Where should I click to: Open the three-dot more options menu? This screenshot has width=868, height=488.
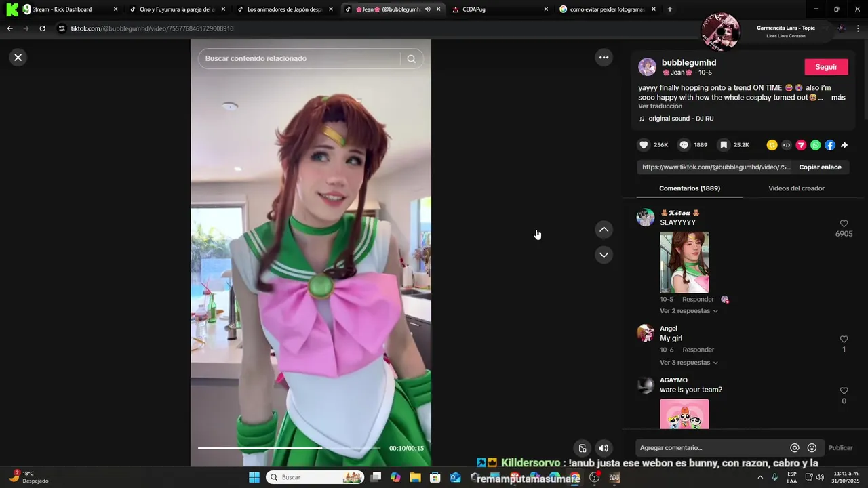point(604,58)
